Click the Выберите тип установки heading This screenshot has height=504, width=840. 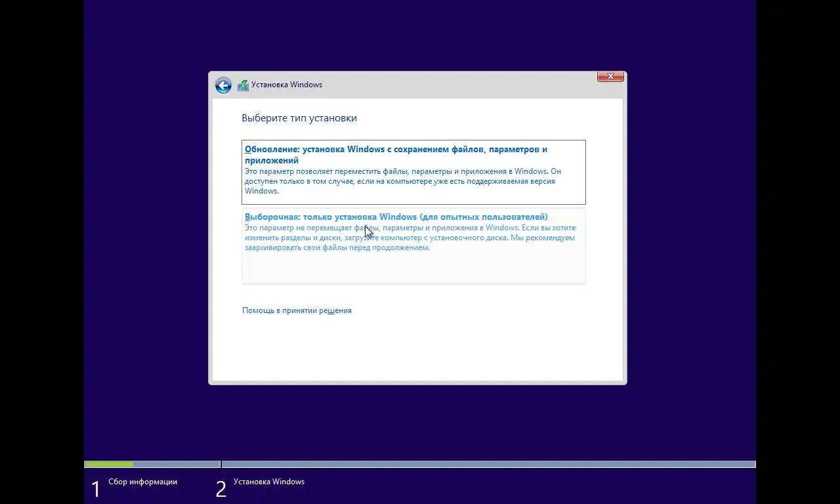299,118
